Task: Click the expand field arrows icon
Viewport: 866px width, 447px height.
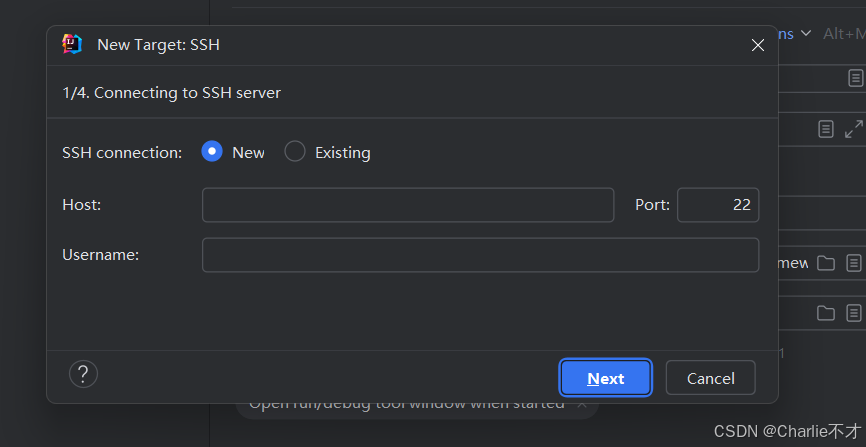Action: 853,129
